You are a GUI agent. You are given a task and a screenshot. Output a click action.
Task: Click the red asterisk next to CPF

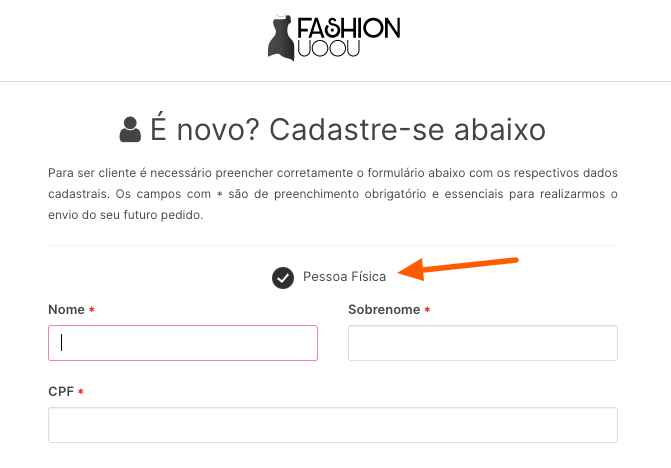click(81, 392)
